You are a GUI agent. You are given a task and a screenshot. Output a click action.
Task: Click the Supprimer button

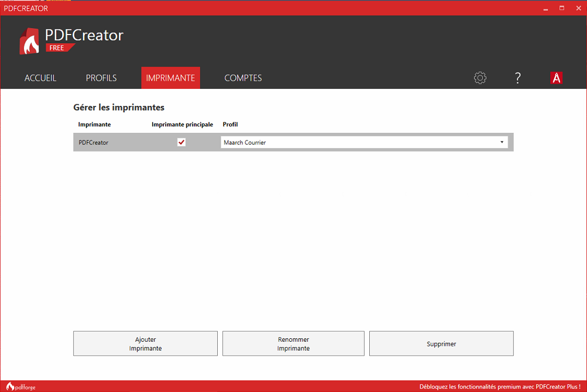click(x=441, y=343)
